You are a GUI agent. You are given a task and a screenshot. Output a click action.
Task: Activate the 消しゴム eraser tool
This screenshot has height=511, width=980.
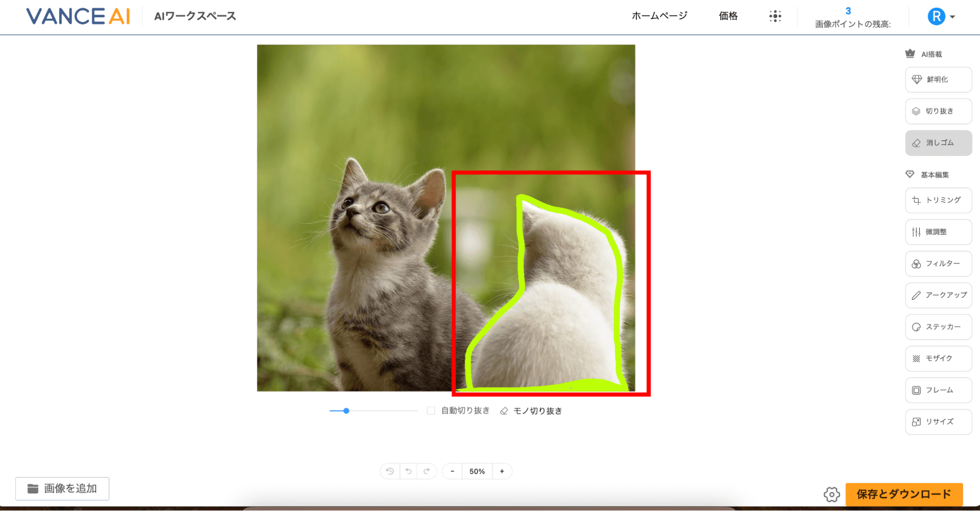(938, 143)
